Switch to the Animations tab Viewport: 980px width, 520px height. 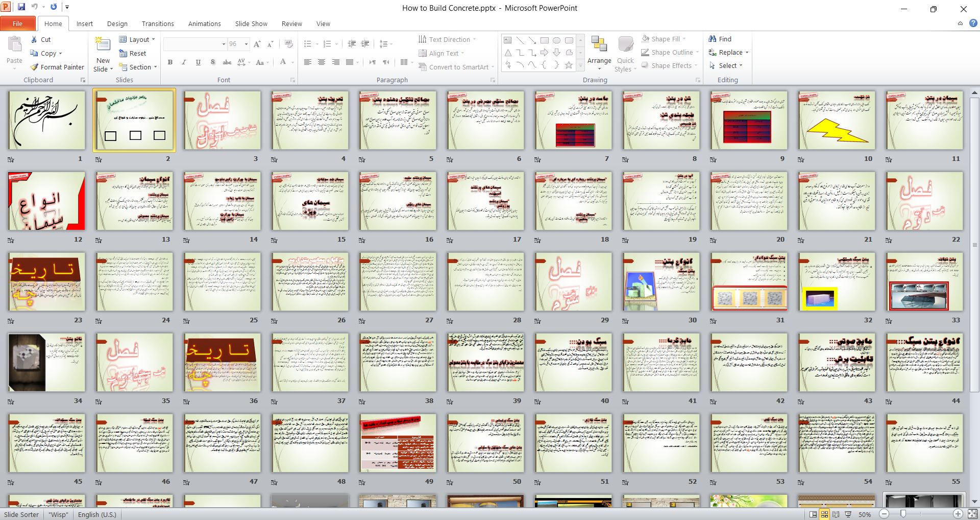tap(204, 23)
